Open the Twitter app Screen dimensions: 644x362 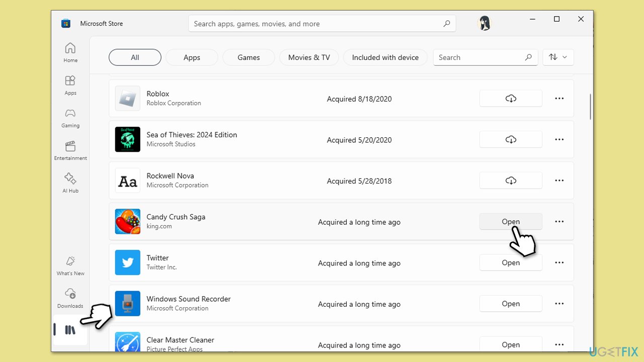coord(511,262)
